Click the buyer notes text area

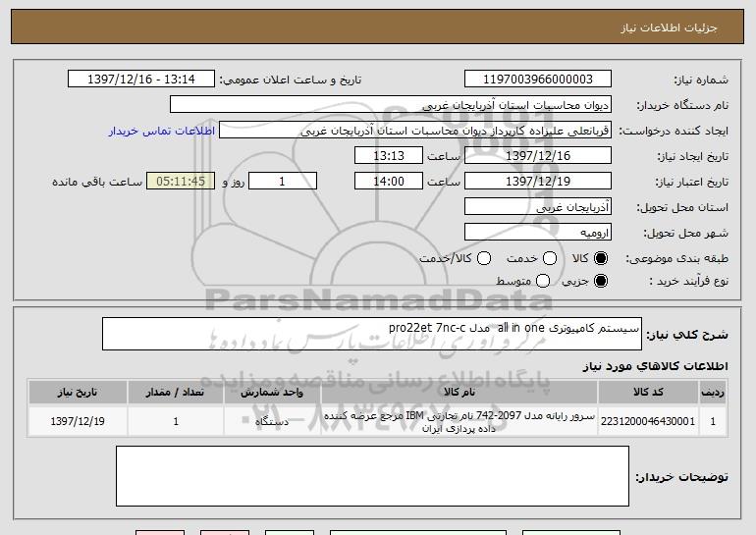[372, 476]
